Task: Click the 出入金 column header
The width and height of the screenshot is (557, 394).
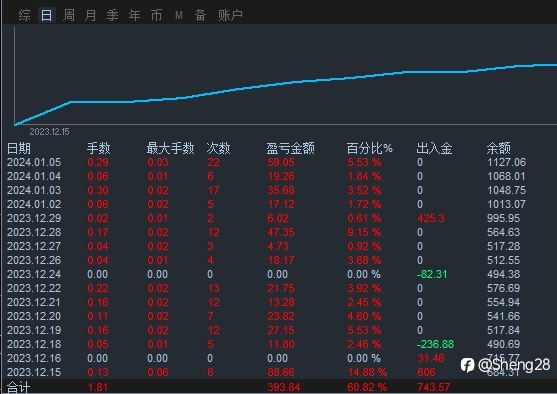Action: pos(434,148)
